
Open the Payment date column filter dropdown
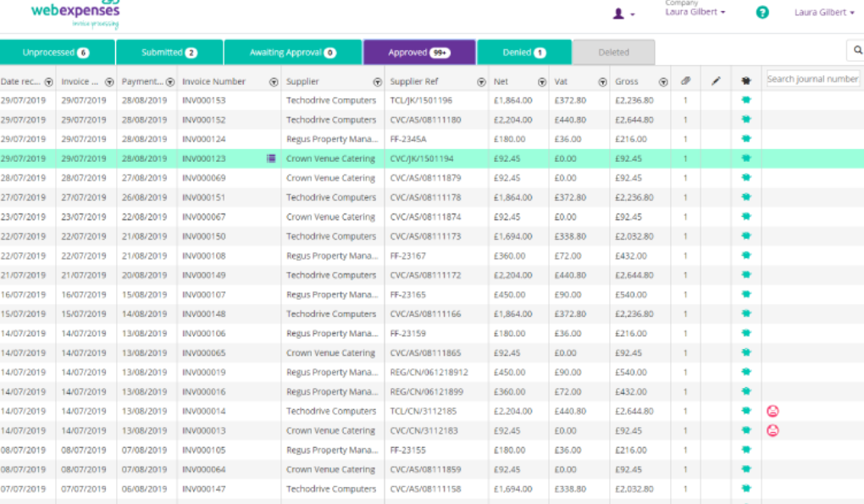170,82
